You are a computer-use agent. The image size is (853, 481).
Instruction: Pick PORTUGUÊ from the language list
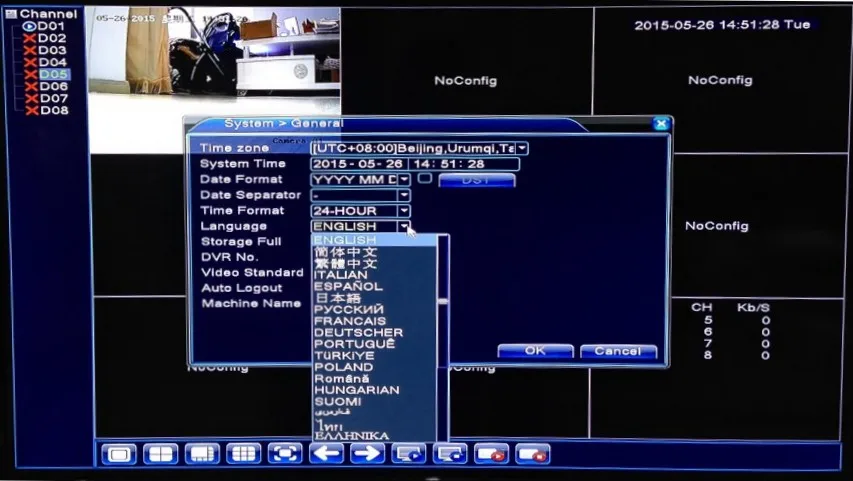(374, 344)
